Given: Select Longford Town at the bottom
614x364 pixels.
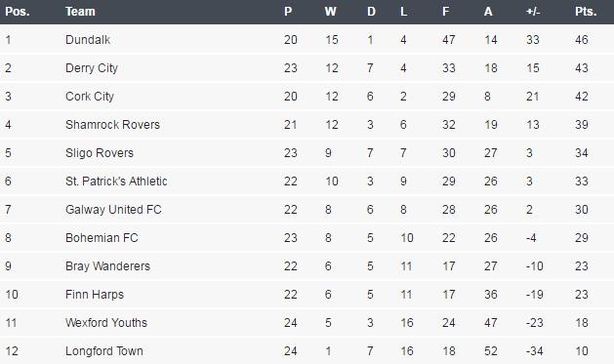Looking at the screenshot, I should (104, 351).
